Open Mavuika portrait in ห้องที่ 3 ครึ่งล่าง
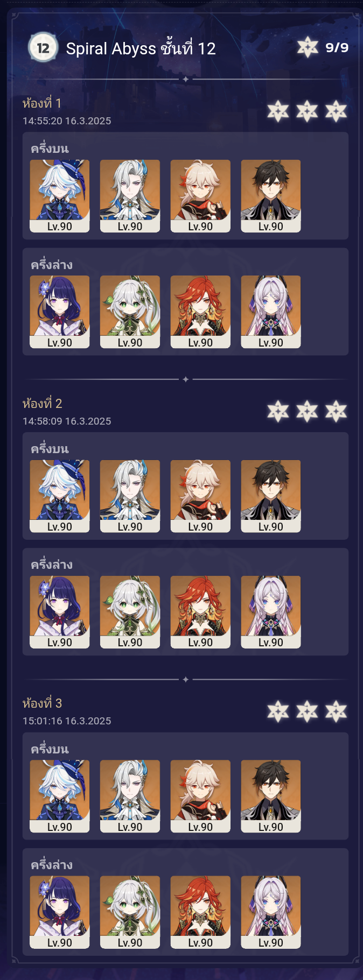Image resolution: width=363 pixels, height=980 pixels. (x=200, y=912)
